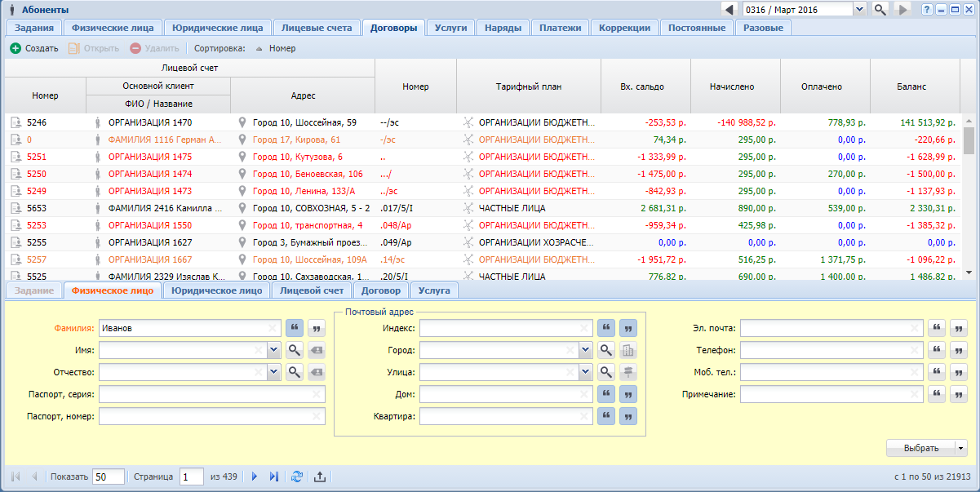
Task: Clear the Фамилия field using its X
Action: point(272,328)
